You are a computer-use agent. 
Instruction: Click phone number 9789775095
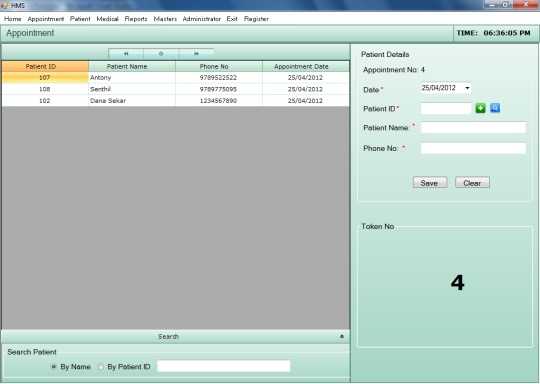(x=219, y=89)
